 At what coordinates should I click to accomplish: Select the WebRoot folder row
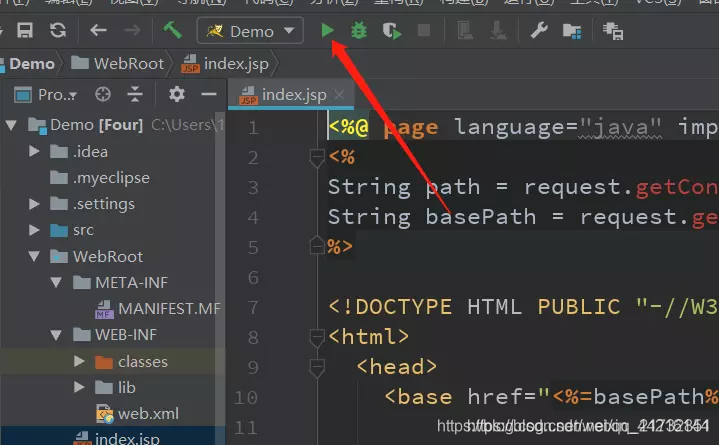point(112,256)
